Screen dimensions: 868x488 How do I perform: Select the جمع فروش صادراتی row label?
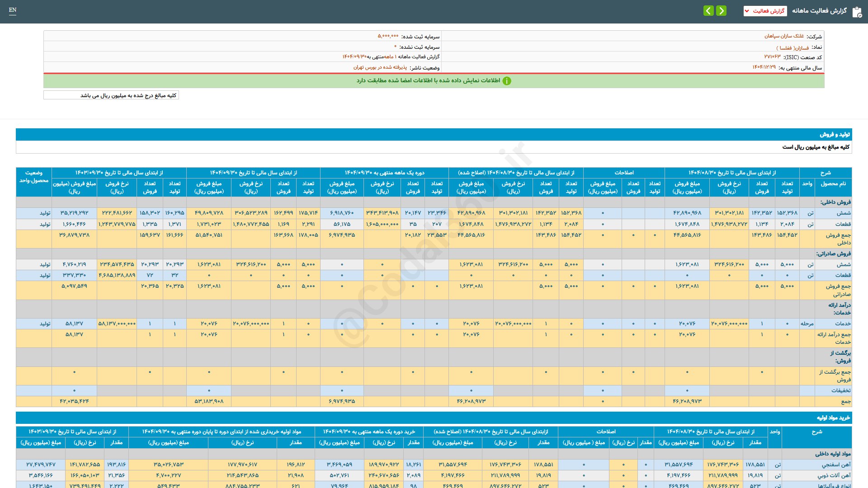838,290
